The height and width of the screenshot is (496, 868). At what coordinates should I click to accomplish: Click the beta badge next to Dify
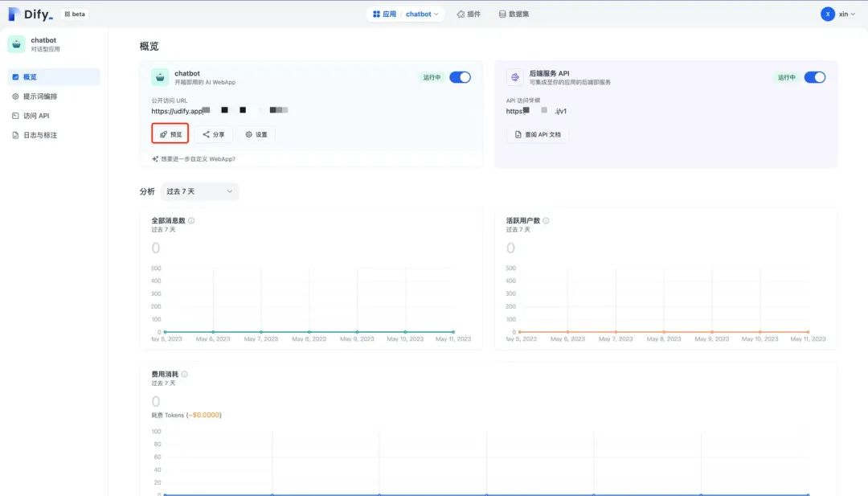pyautogui.click(x=75, y=14)
